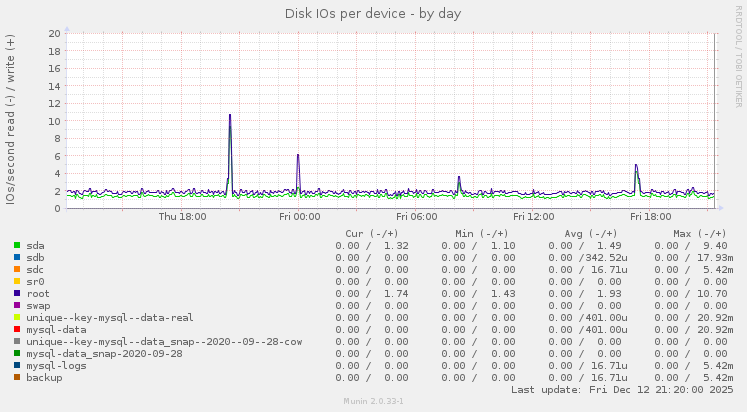The height and width of the screenshot is (412, 747).
Task: Click the sdb blue legend swatch
Action: tap(17, 257)
